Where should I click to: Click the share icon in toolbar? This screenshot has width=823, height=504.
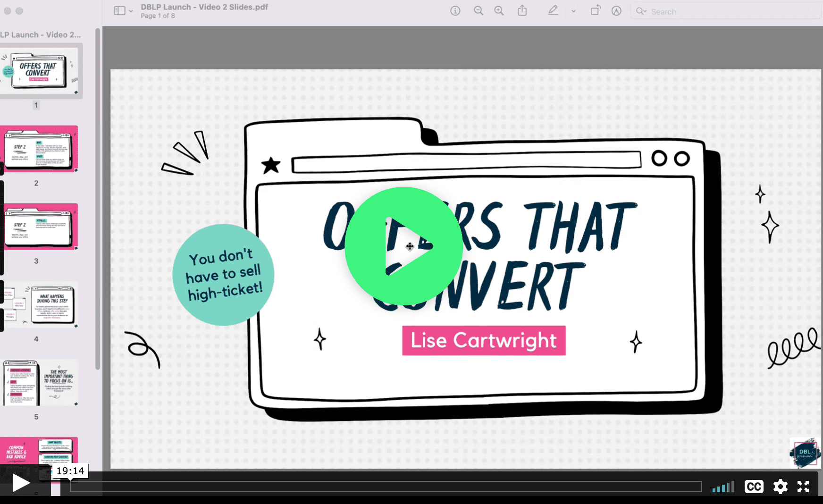point(522,11)
